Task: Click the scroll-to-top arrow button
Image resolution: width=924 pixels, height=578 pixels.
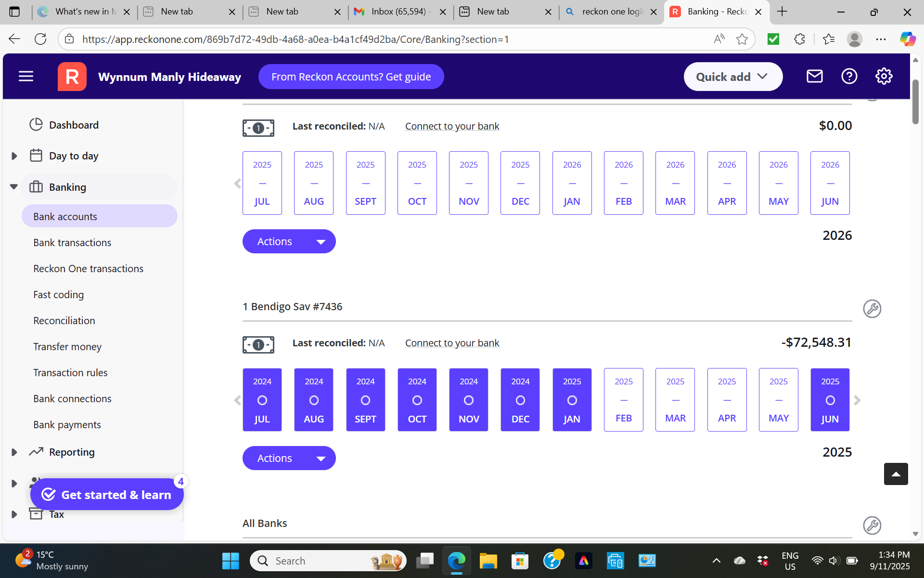Action: pyautogui.click(x=896, y=474)
